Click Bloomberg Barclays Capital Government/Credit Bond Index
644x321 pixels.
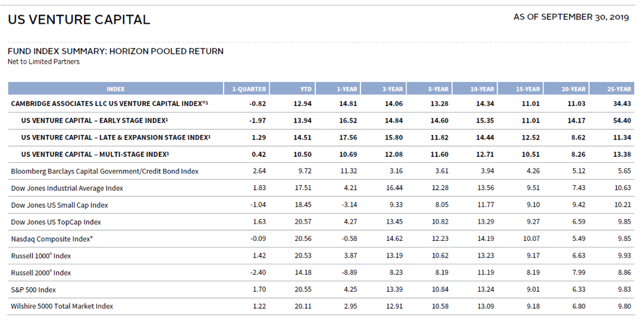tap(104, 171)
